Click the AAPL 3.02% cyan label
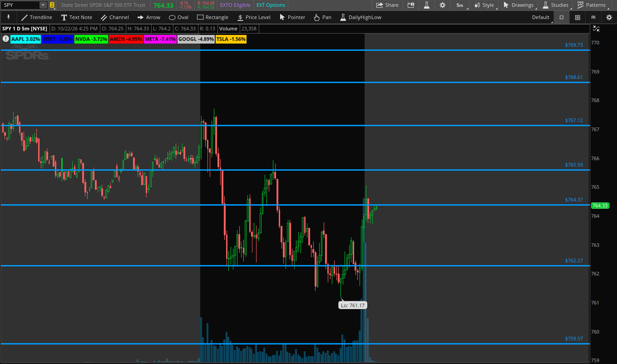The width and height of the screenshot is (617, 364). pos(25,39)
